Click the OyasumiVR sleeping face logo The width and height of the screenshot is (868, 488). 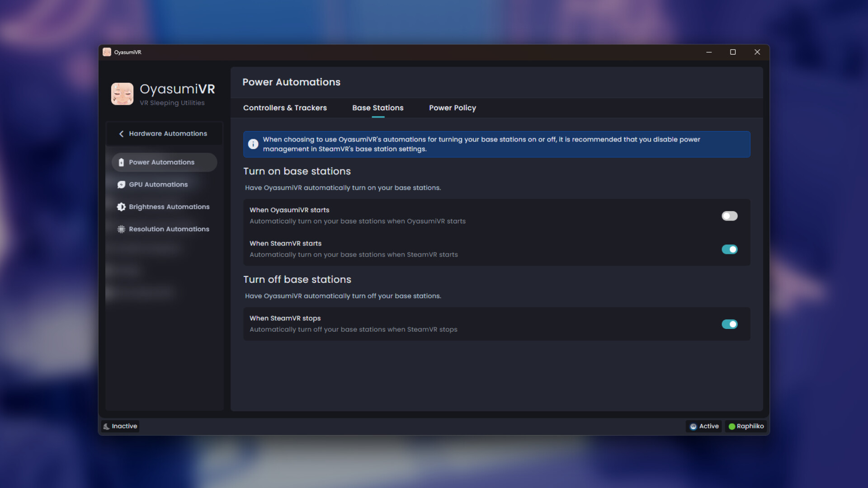122,94
